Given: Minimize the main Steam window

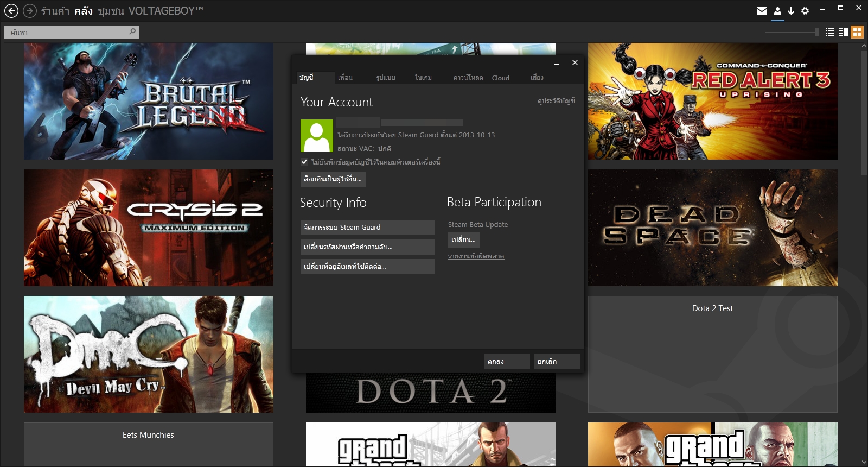Looking at the screenshot, I should [x=822, y=8].
